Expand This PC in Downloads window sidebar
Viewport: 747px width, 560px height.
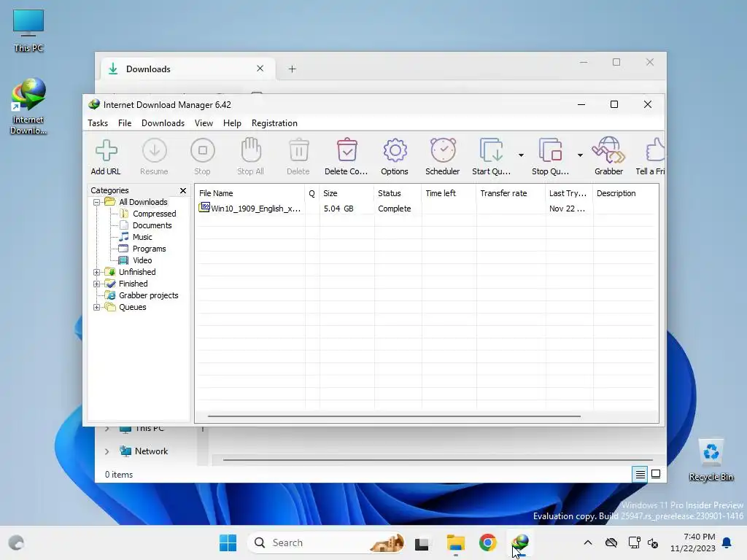pyautogui.click(x=107, y=429)
